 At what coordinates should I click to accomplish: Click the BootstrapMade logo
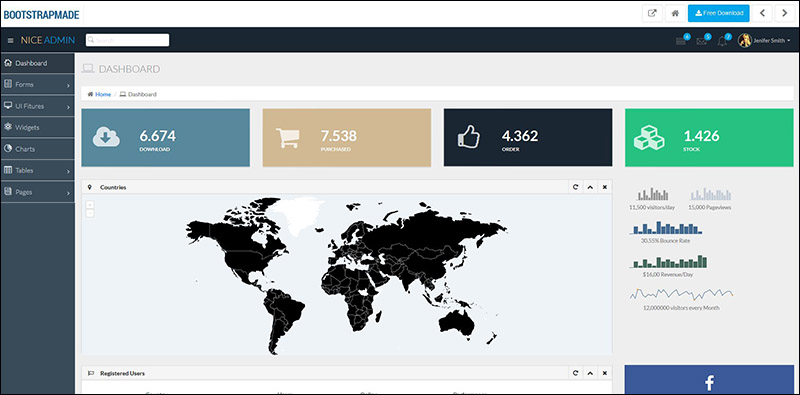41,15
